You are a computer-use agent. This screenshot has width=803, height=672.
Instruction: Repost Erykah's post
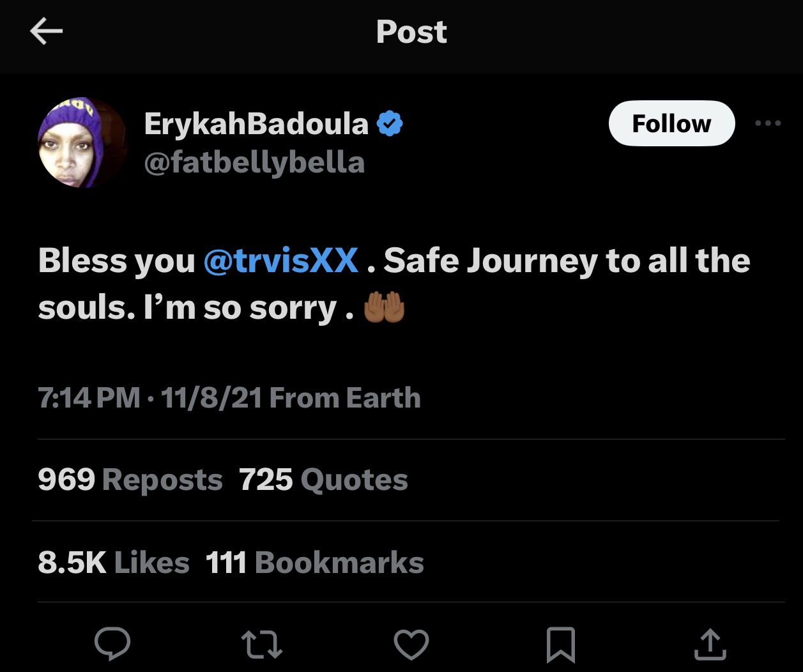[262, 645]
